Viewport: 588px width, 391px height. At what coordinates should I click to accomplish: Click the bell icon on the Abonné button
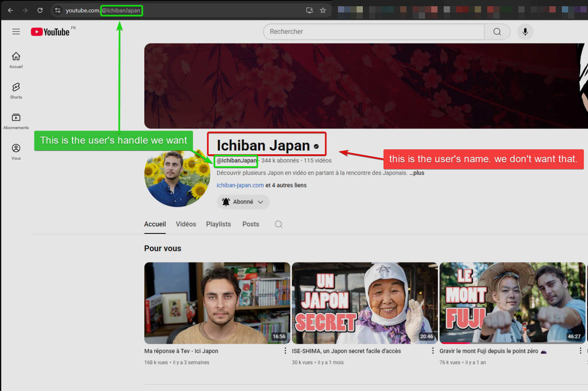(x=226, y=202)
